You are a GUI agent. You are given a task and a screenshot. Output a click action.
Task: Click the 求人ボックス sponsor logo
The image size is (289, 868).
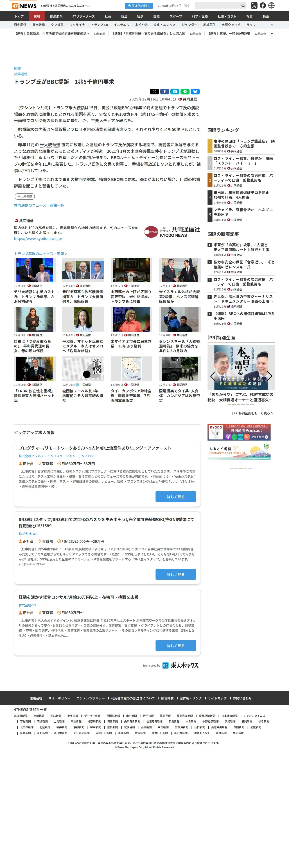point(180,665)
